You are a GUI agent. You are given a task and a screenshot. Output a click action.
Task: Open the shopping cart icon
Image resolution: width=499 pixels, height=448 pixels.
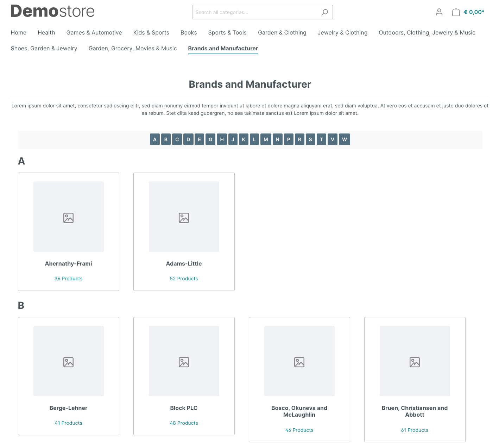tap(456, 12)
